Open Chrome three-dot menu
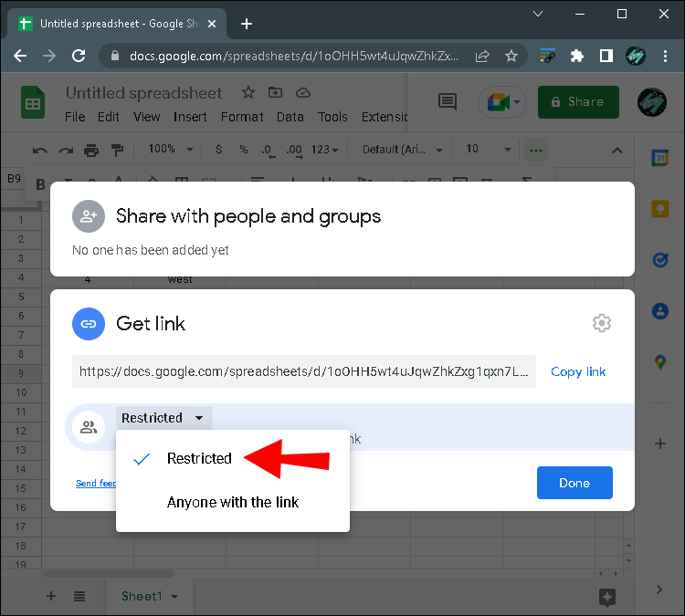Image resolution: width=685 pixels, height=616 pixels. tap(665, 56)
